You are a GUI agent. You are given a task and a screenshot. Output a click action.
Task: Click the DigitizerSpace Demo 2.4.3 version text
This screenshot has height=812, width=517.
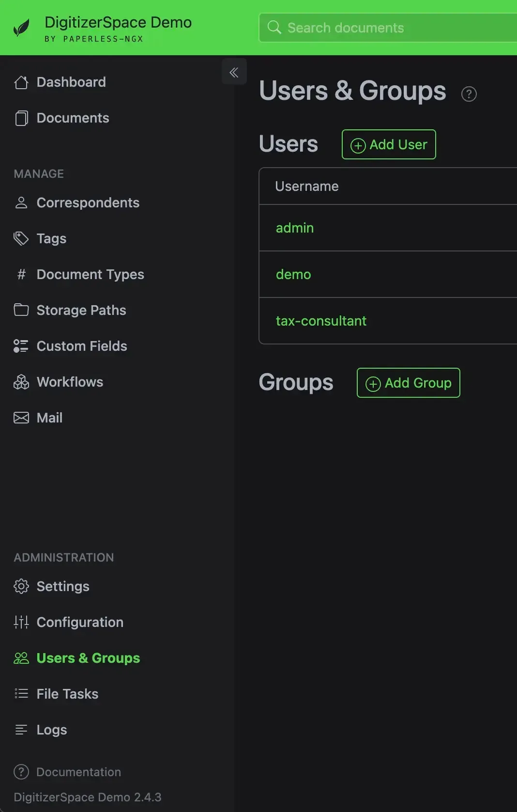point(88,797)
